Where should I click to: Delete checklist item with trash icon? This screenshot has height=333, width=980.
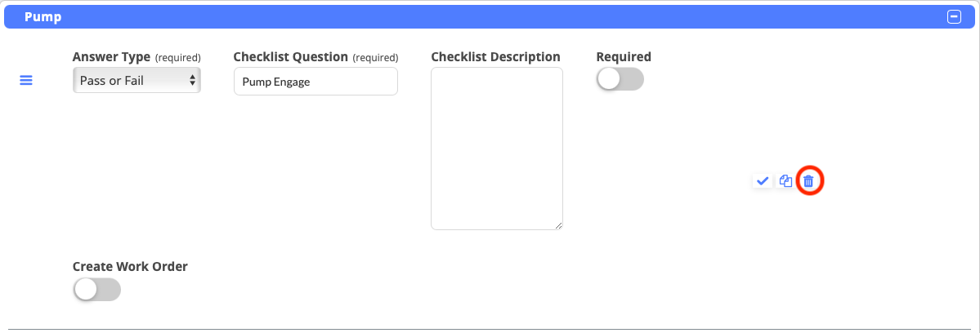808,181
